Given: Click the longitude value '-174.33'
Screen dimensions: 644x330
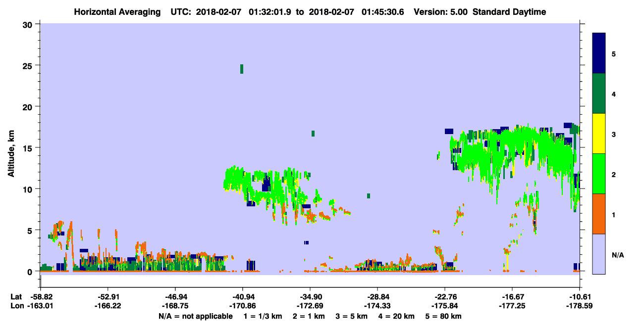Looking at the screenshot, I should [377, 306].
